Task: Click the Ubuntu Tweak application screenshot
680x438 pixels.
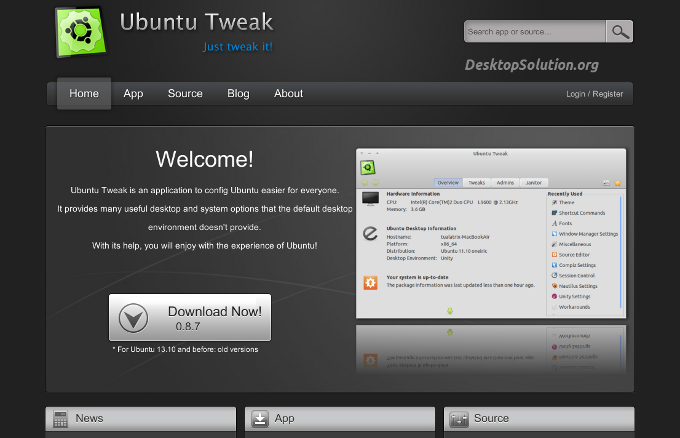Action: (491, 233)
